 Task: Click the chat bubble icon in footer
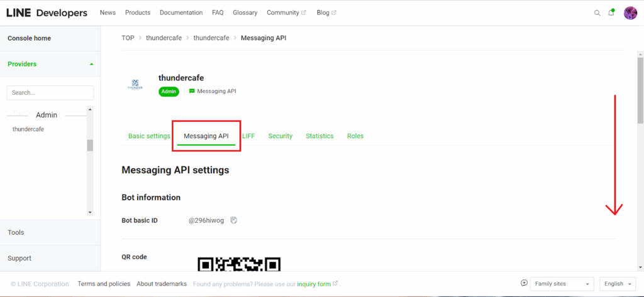point(524,283)
